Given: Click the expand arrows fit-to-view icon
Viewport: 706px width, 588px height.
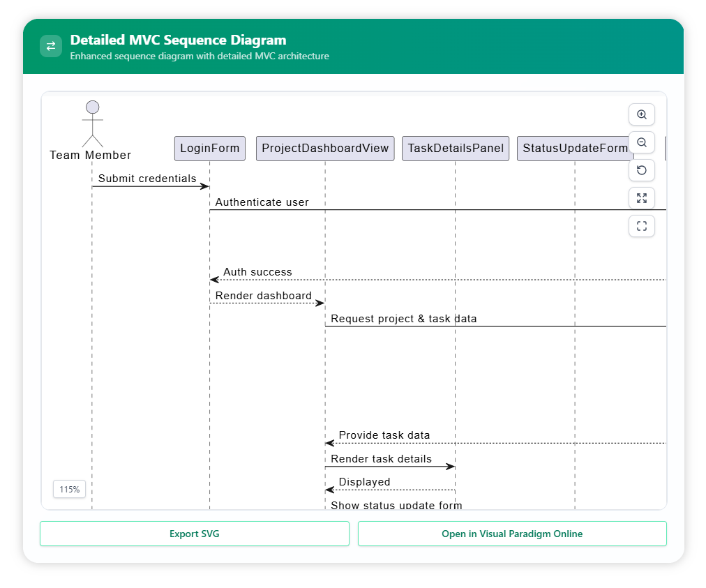Looking at the screenshot, I should [x=641, y=198].
